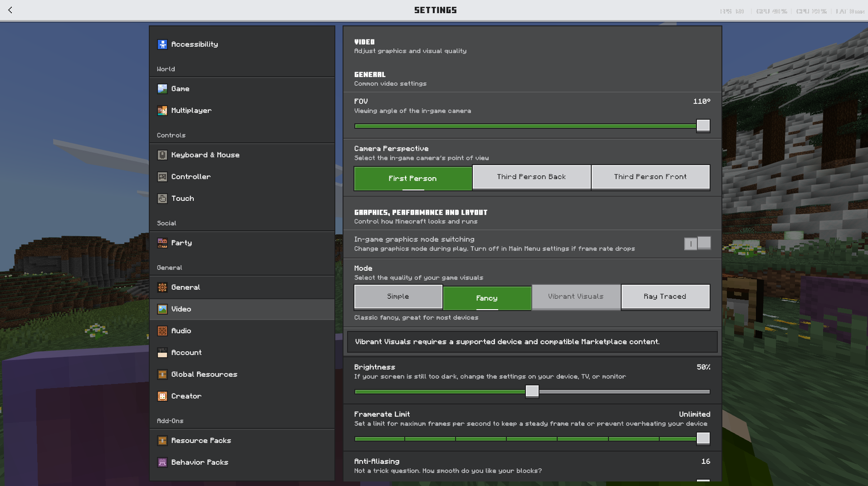Open Game settings label
868x486 pixels.
(x=180, y=89)
